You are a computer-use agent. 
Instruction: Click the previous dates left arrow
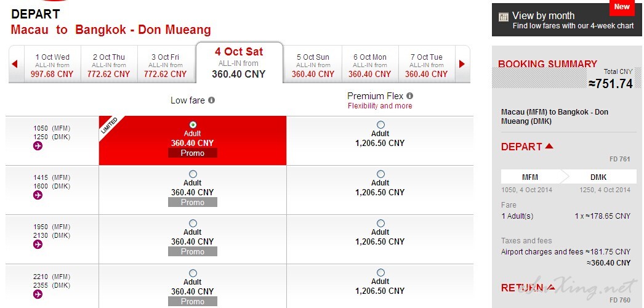coord(14,64)
